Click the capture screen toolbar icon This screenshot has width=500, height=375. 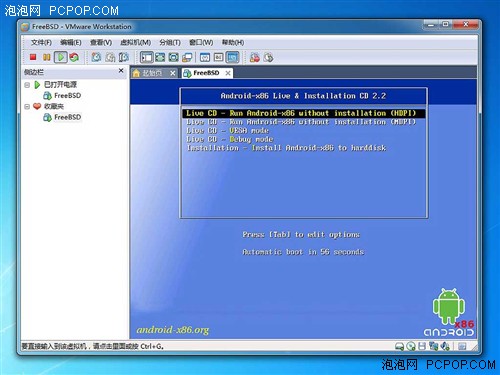pos(255,57)
